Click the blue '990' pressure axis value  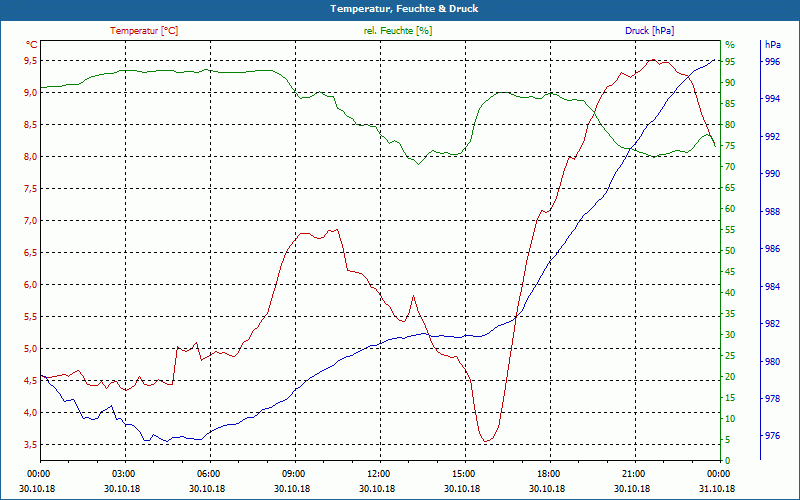pyautogui.click(x=772, y=174)
